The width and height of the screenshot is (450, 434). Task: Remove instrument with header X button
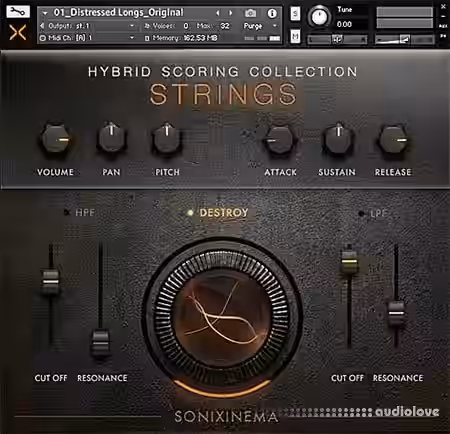443,6
